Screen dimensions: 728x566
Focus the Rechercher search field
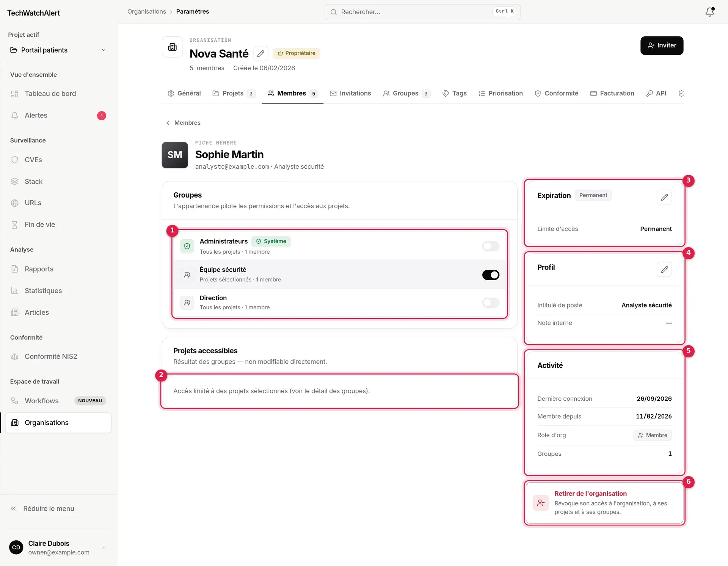pos(422,12)
